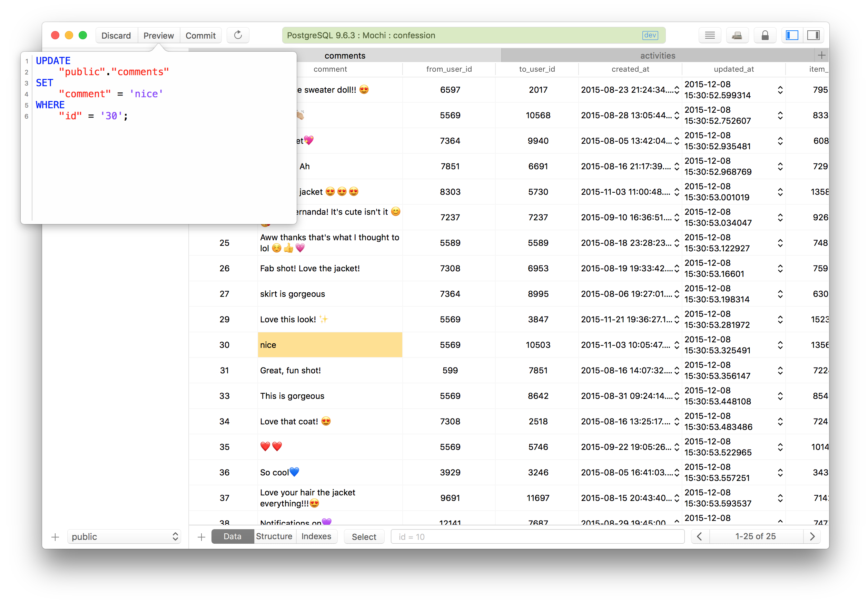
Task: Sort by the from_user_id column header
Action: point(449,69)
